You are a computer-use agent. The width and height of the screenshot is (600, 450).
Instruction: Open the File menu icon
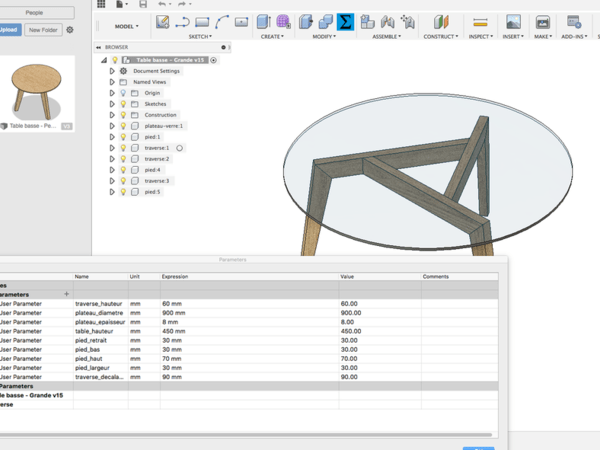point(122,4)
